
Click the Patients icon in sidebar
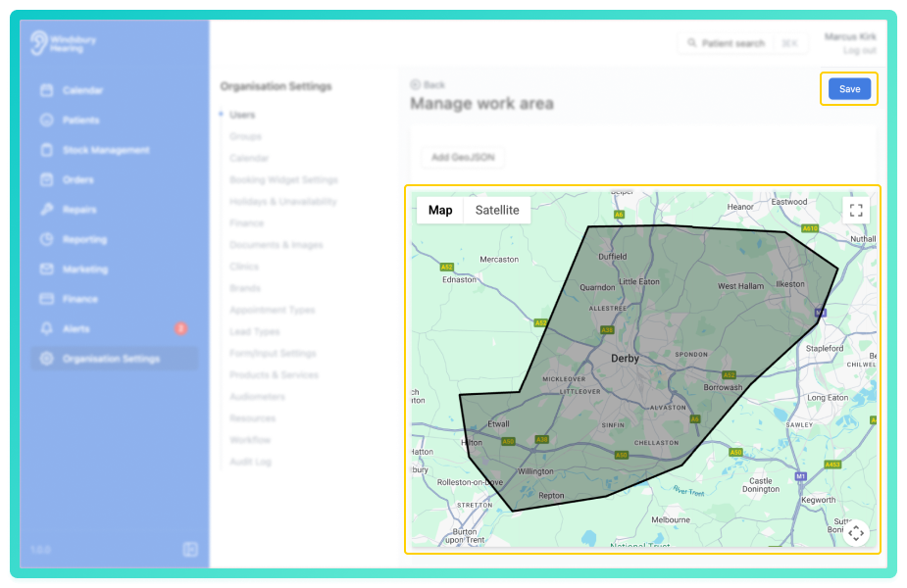point(47,121)
